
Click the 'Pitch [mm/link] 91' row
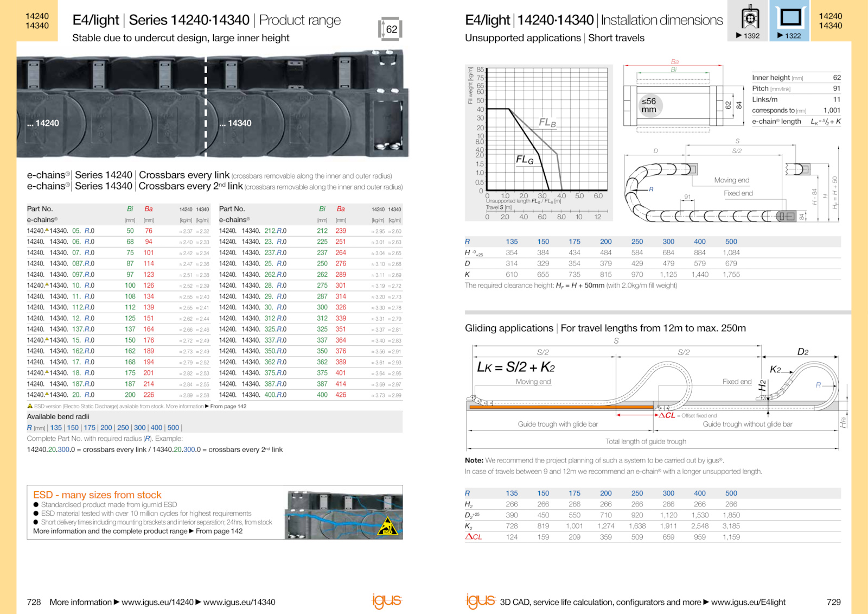click(x=796, y=88)
